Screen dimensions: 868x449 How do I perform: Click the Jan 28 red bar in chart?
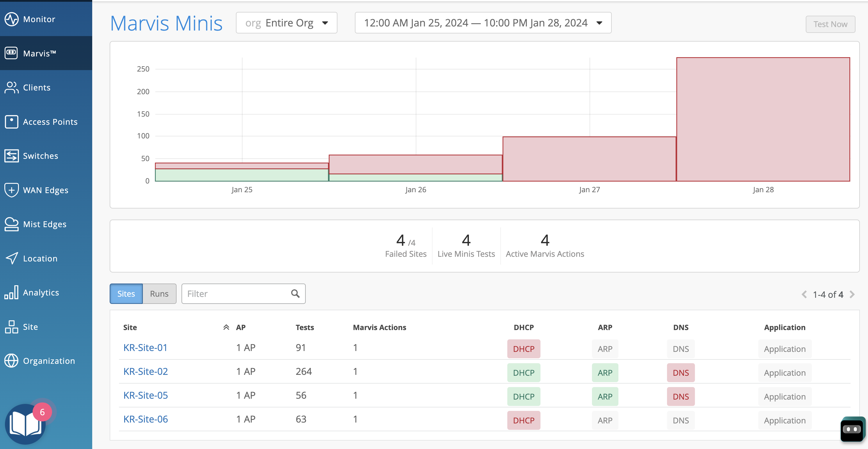[763, 120]
